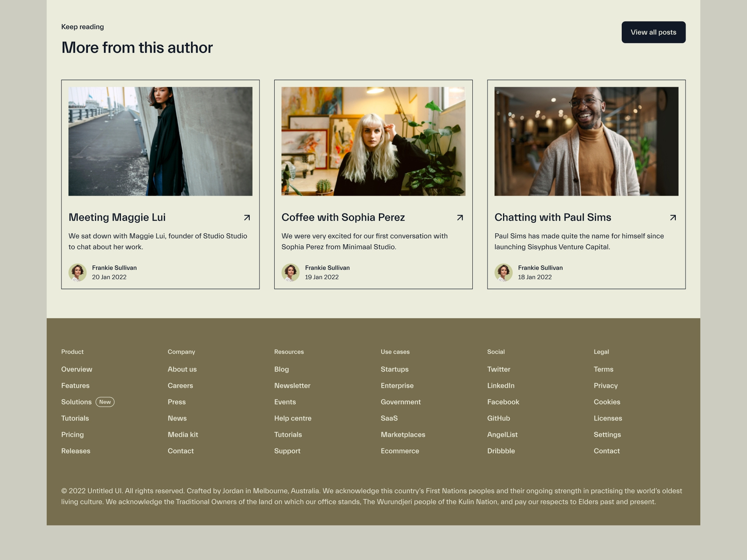
Task: Open the Careers page under Company
Action: coord(180,385)
